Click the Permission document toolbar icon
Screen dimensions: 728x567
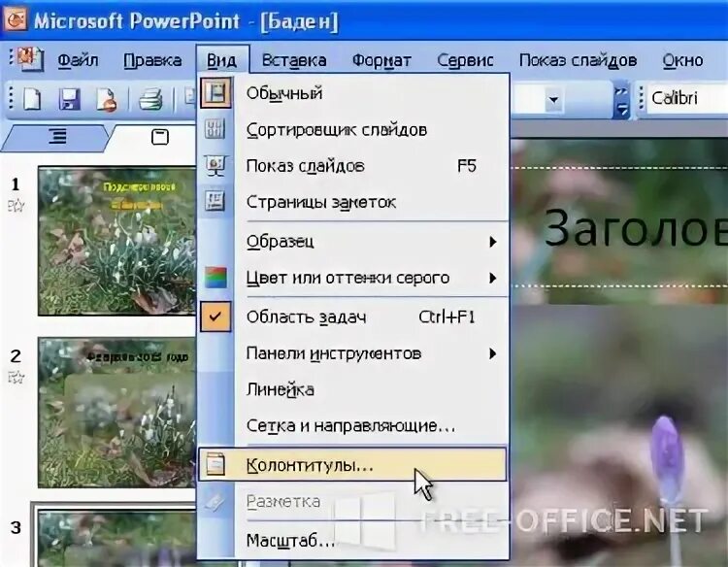tap(107, 100)
